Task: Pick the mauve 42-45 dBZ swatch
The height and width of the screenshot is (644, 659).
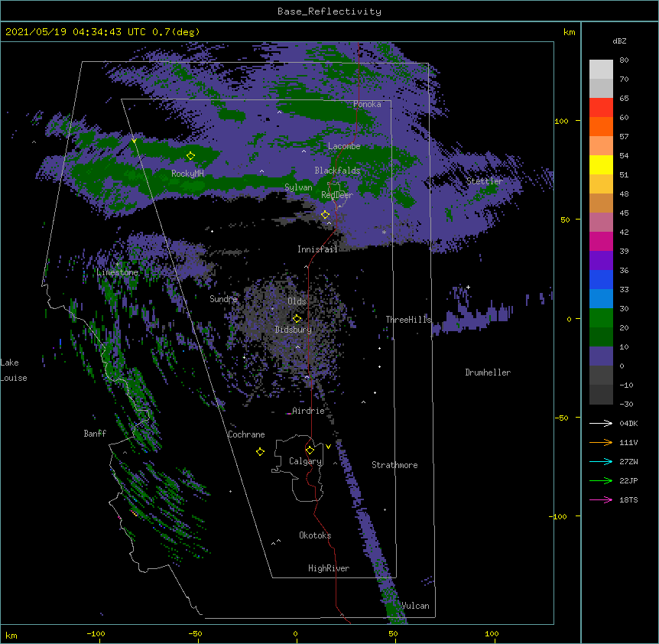Action: point(601,223)
